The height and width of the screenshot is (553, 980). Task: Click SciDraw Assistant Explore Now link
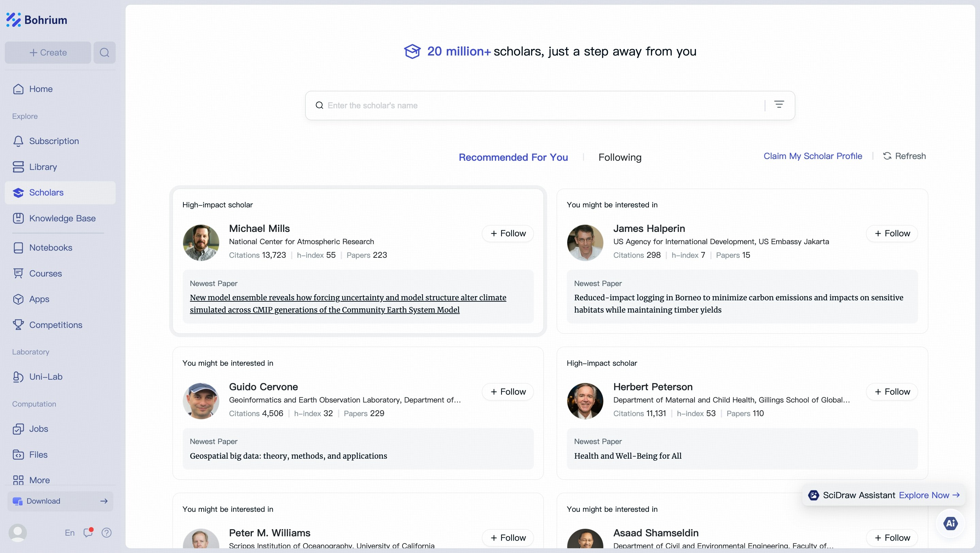[929, 495]
